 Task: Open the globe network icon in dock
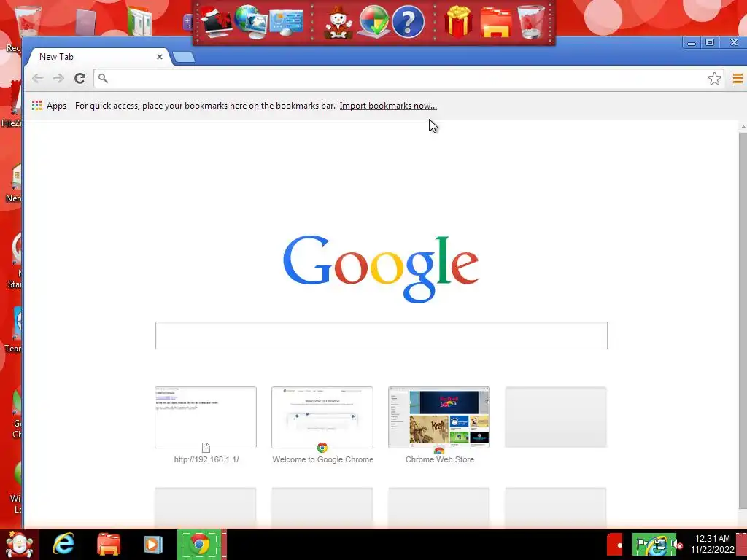pyautogui.click(x=251, y=22)
